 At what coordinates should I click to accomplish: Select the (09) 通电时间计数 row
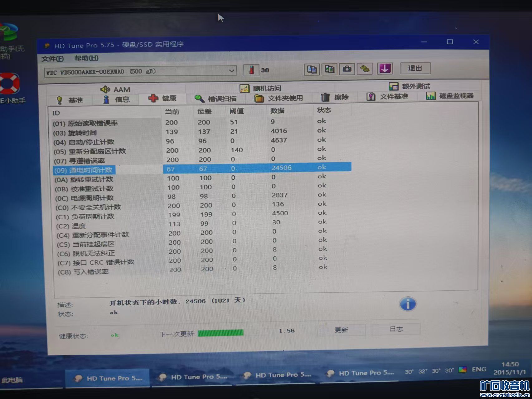(202, 168)
